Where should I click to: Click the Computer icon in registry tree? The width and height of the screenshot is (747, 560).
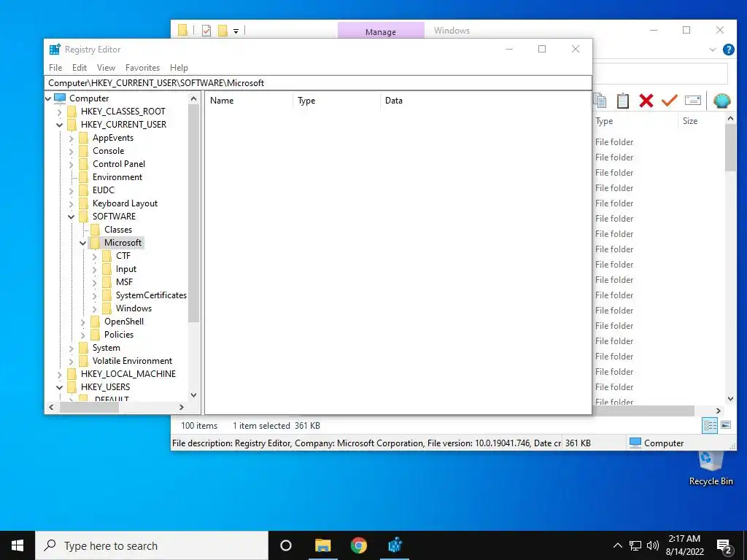[60, 98]
